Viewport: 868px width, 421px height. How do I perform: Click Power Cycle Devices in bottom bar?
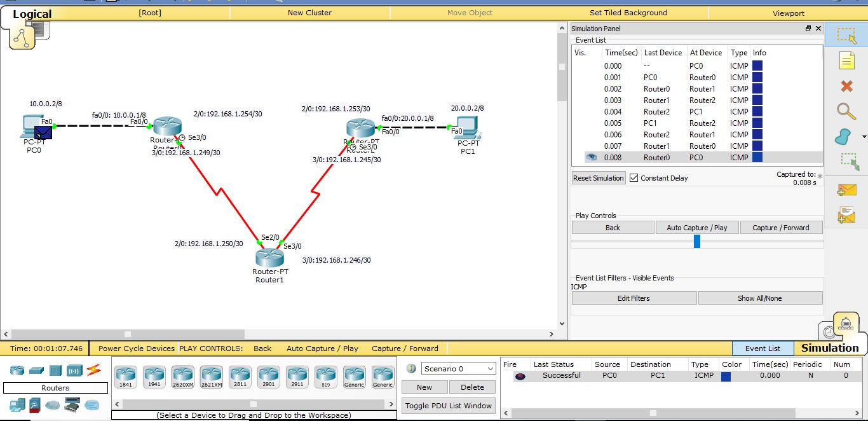coord(136,349)
